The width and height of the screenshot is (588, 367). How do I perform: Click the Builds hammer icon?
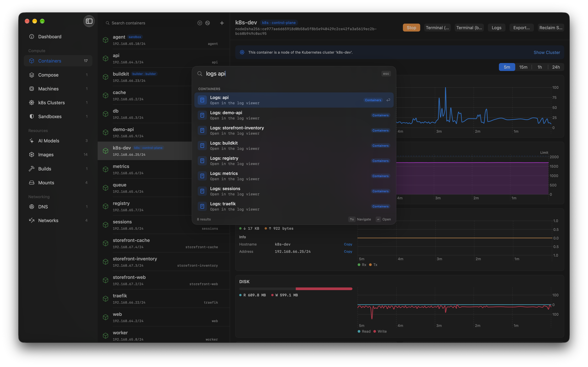[32, 169]
